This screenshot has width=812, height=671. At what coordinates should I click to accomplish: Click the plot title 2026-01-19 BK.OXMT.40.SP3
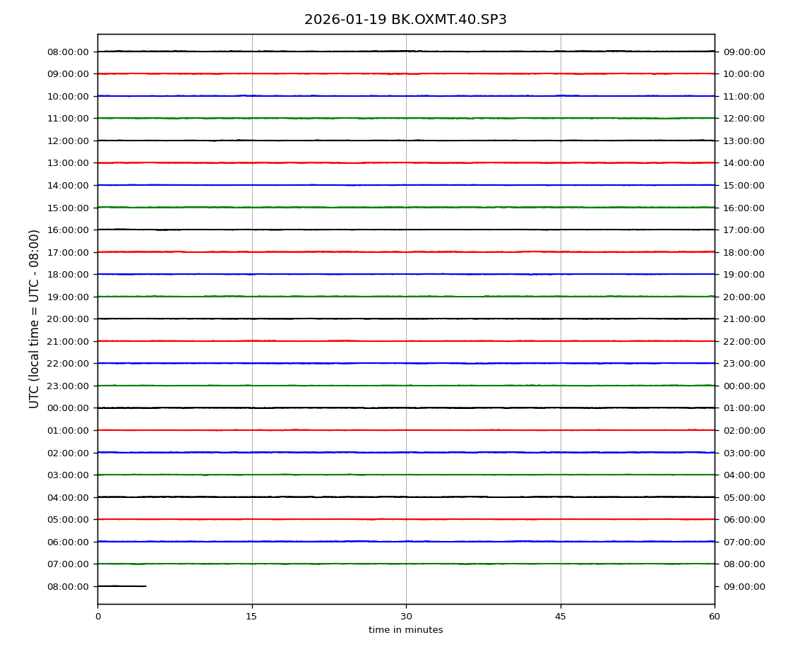pyautogui.click(x=405, y=20)
